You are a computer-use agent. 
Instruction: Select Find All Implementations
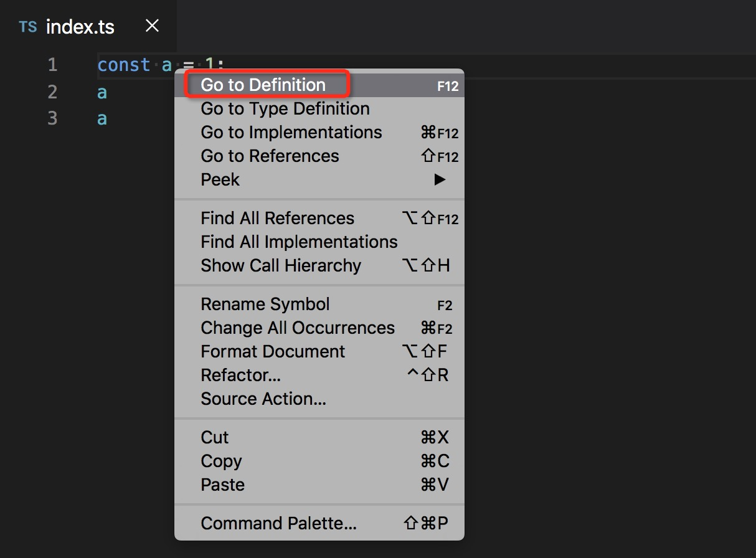[299, 242]
